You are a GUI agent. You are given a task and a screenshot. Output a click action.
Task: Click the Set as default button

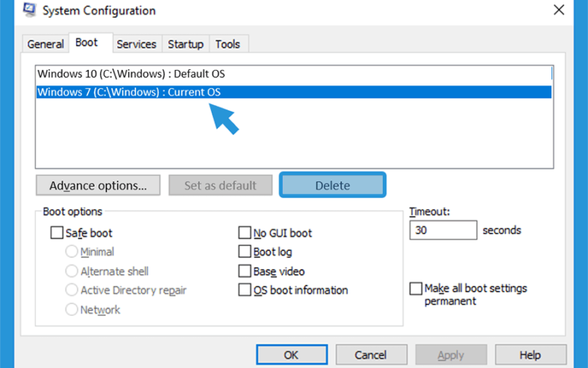220,185
